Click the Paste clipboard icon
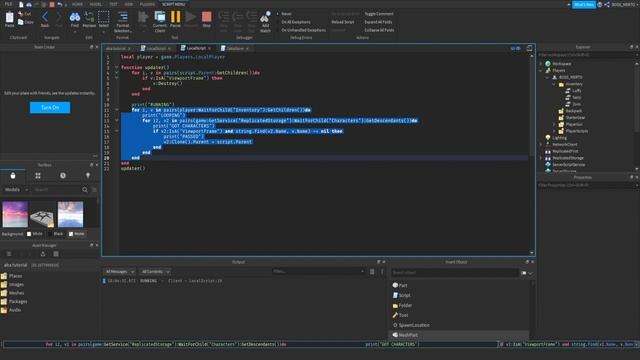Screen dimensions: 640x360 9,17
